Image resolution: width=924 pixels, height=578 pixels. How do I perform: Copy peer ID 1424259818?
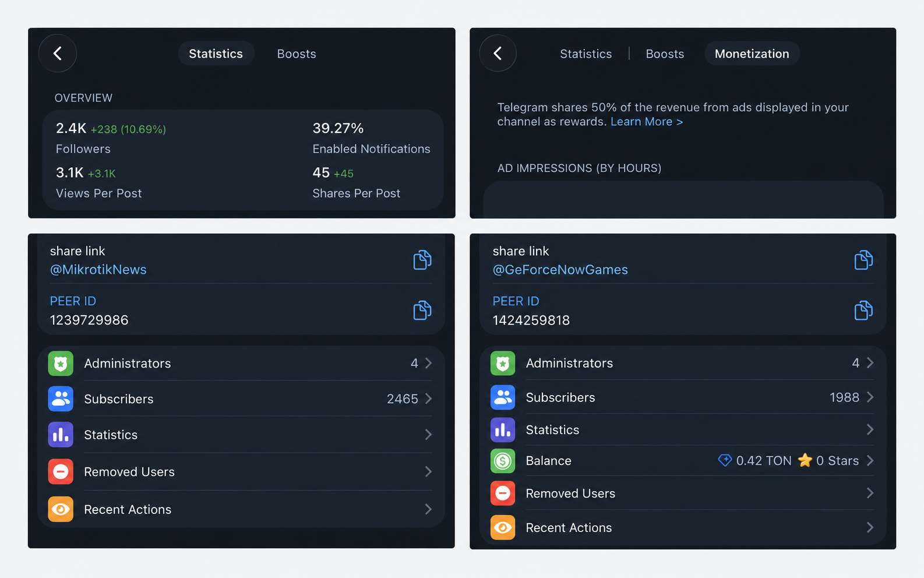[x=863, y=310]
